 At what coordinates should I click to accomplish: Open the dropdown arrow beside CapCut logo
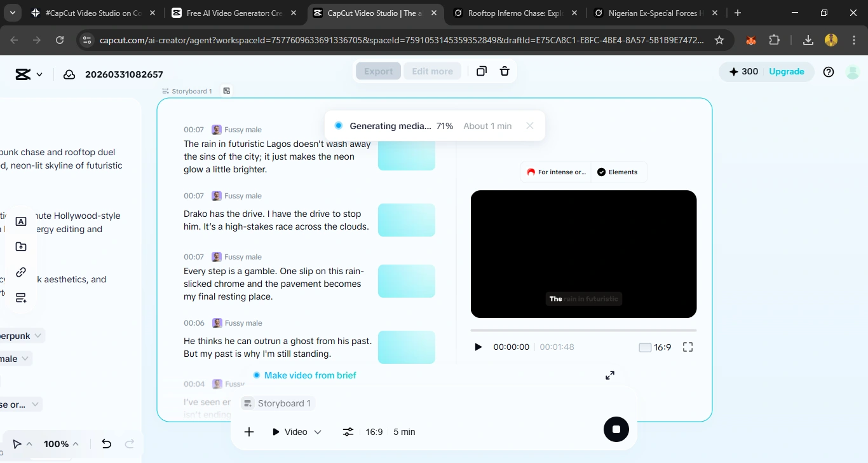click(39, 74)
